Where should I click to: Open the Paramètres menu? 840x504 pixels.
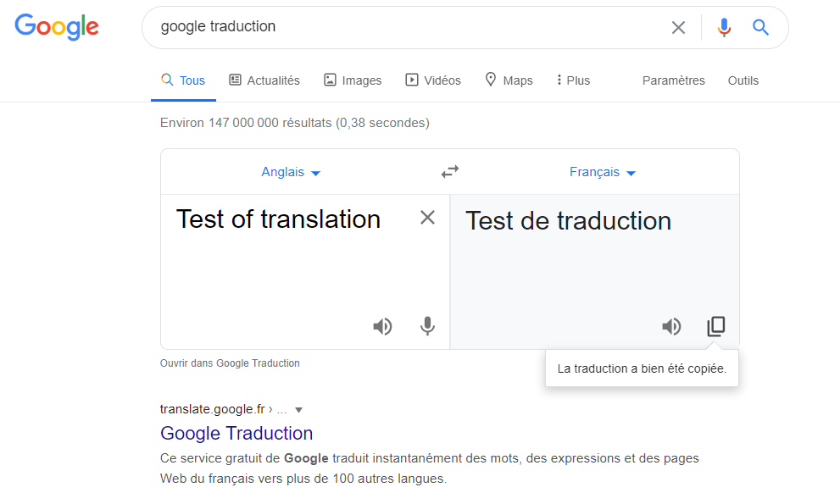(673, 80)
